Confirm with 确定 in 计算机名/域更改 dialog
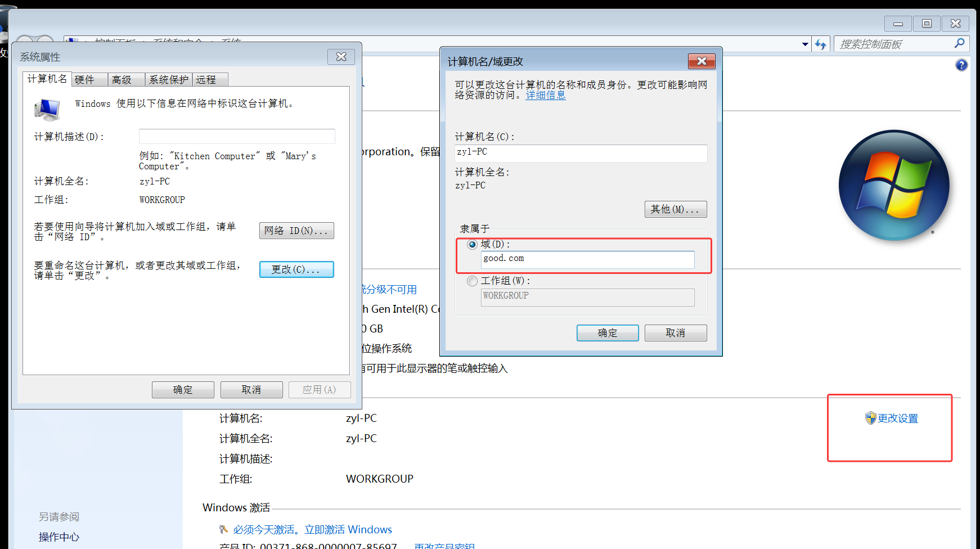 point(608,333)
